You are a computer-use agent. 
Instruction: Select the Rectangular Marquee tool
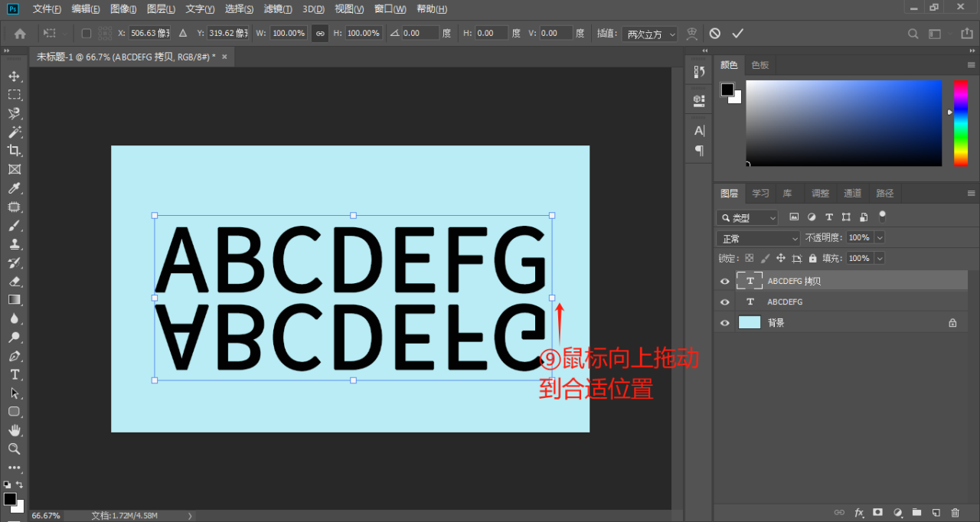click(x=14, y=95)
